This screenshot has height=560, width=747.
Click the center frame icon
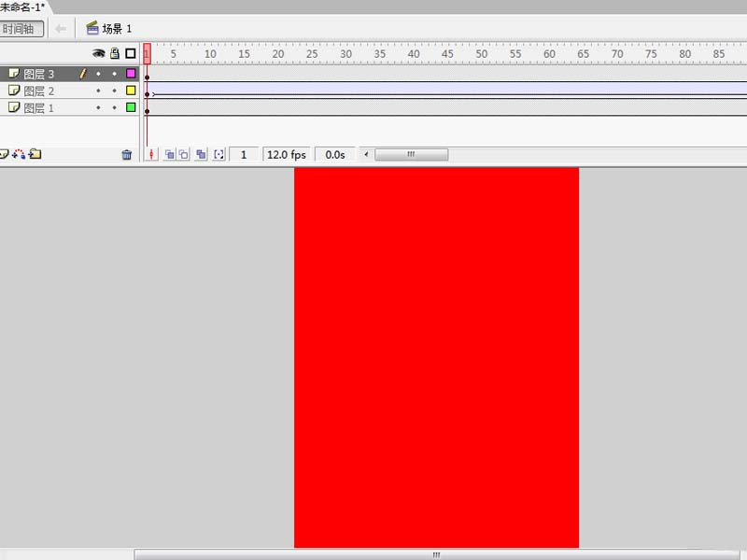pos(151,154)
